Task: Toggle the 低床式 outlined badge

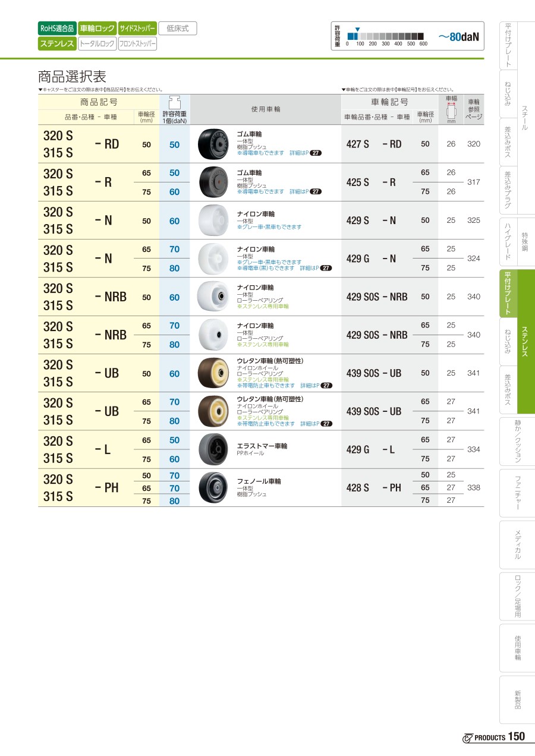Action: [x=178, y=28]
